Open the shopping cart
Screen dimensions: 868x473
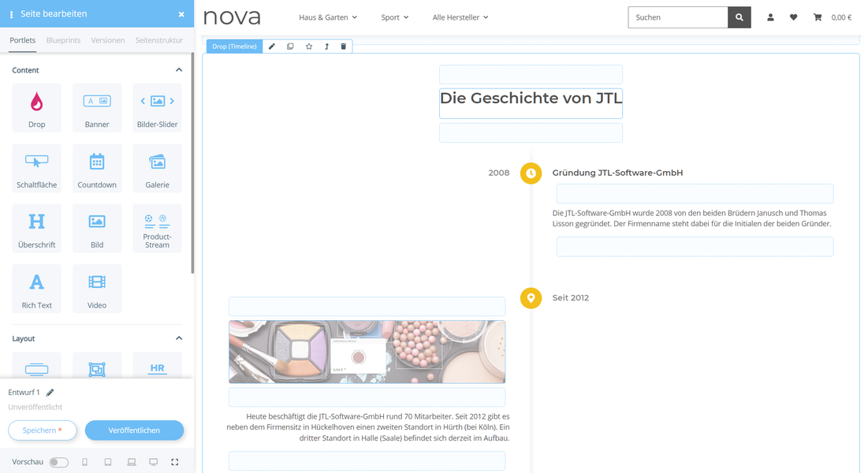point(818,17)
